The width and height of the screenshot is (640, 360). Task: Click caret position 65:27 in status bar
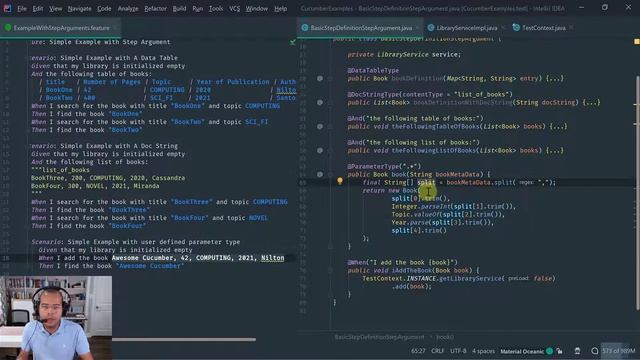coord(418,351)
